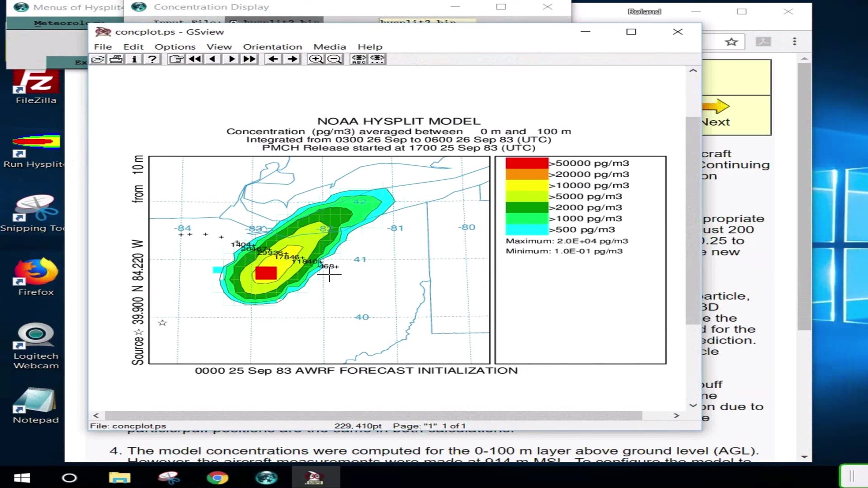
Task: Open the File menu in GSview
Action: (x=103, y=47)
